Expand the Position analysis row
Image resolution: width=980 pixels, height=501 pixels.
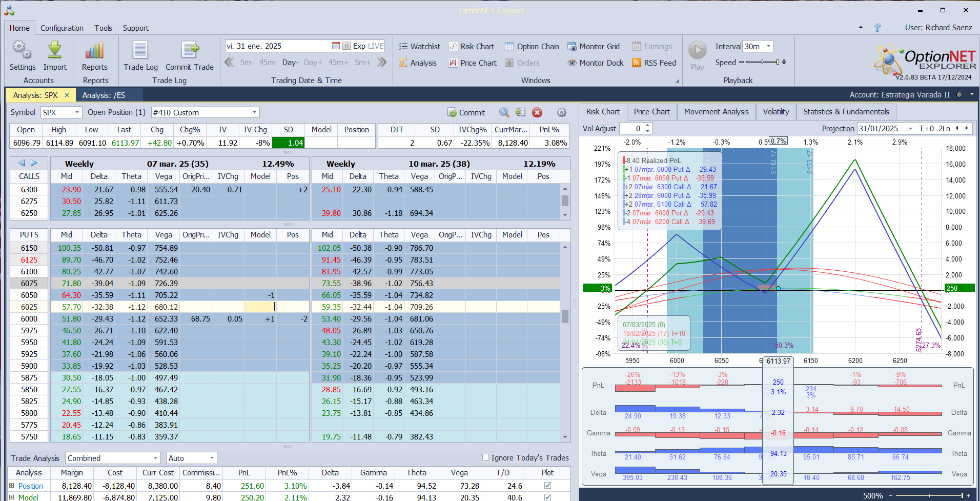click(x=12, y=485)
